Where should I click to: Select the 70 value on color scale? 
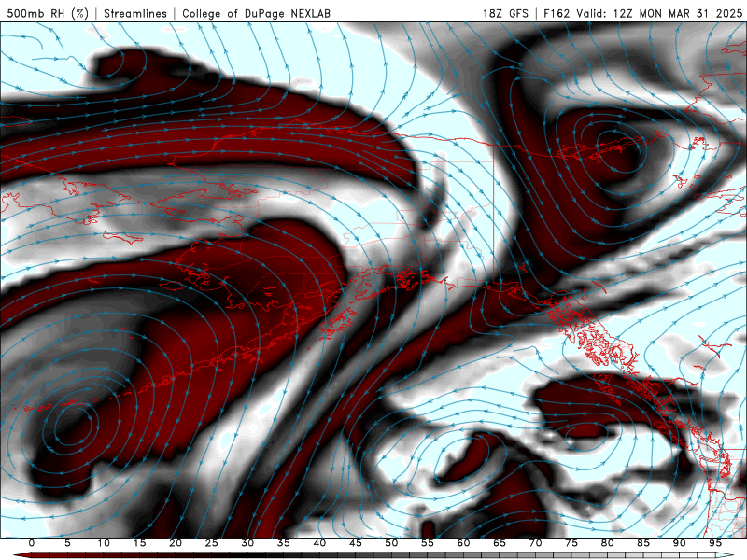[535, 543]
